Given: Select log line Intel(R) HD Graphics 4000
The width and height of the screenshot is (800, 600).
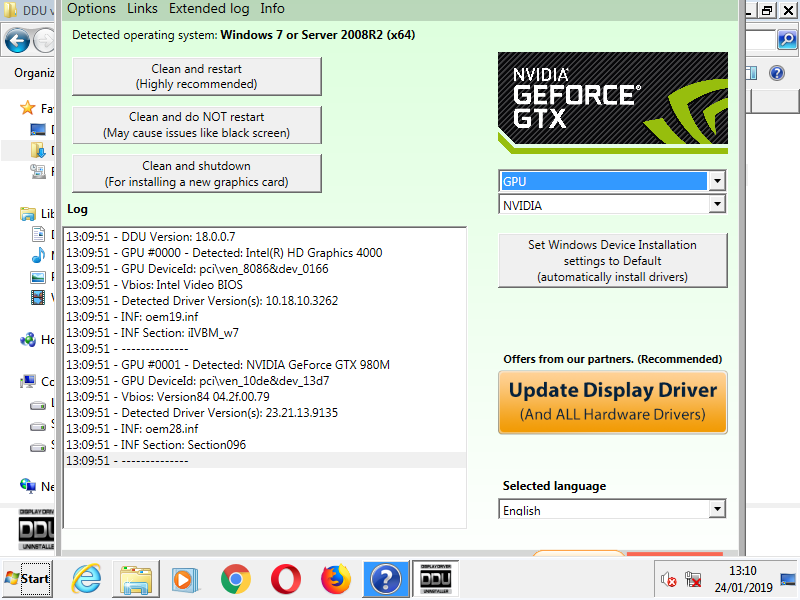Looking at the screenshot, I should coord(265,253).
